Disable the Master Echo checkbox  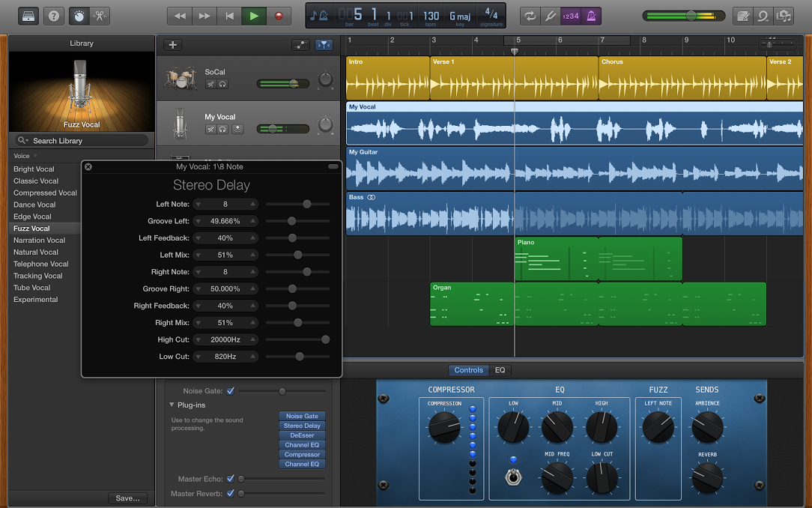(x=231, y=479)
